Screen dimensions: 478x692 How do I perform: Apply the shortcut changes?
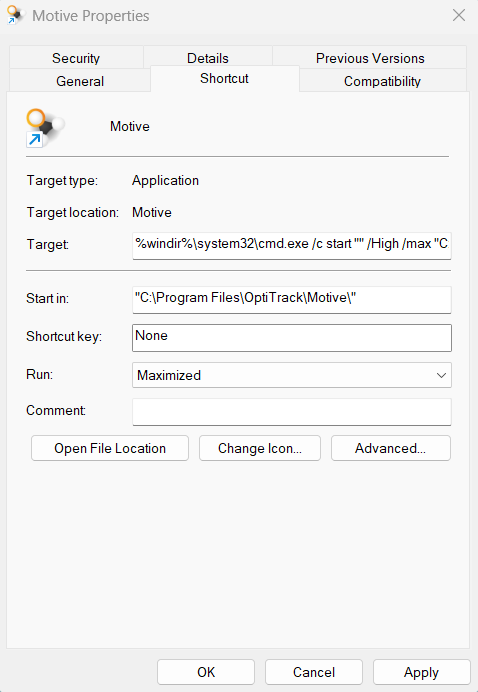click(x=422, y=672)
